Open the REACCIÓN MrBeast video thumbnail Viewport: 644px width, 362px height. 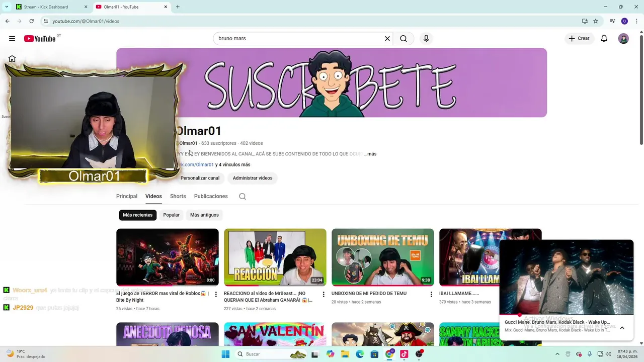(x=275, y=257)
